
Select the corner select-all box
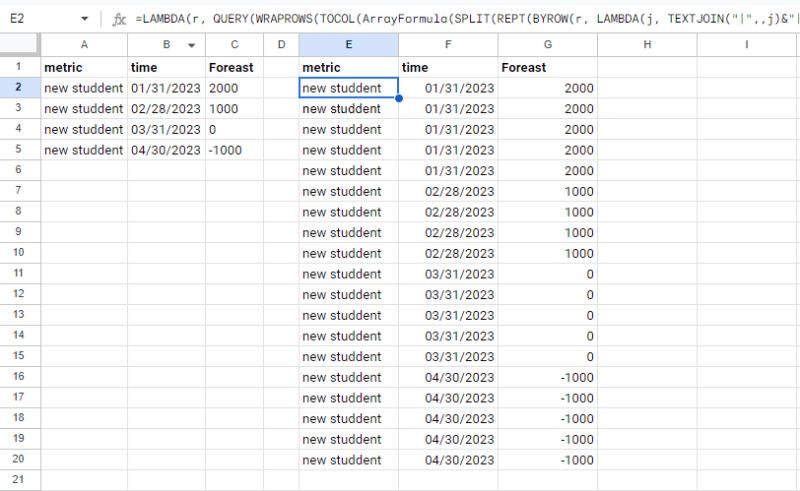click(x=20, y=44)
